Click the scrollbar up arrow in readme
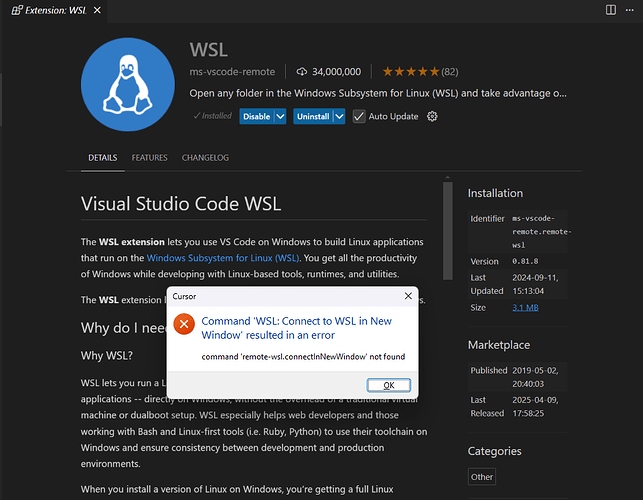The height and width of the screenshot is (500, 643). point(448,178)
